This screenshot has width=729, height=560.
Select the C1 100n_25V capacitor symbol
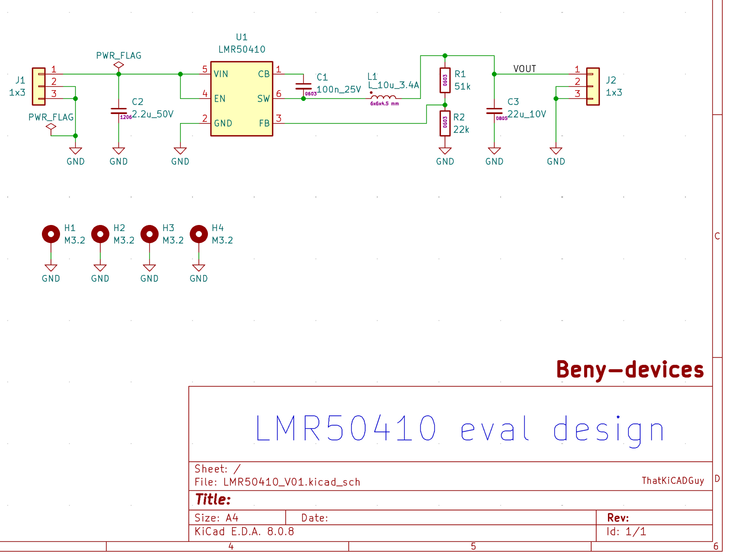pyautogui.click(x=303, y=86)
